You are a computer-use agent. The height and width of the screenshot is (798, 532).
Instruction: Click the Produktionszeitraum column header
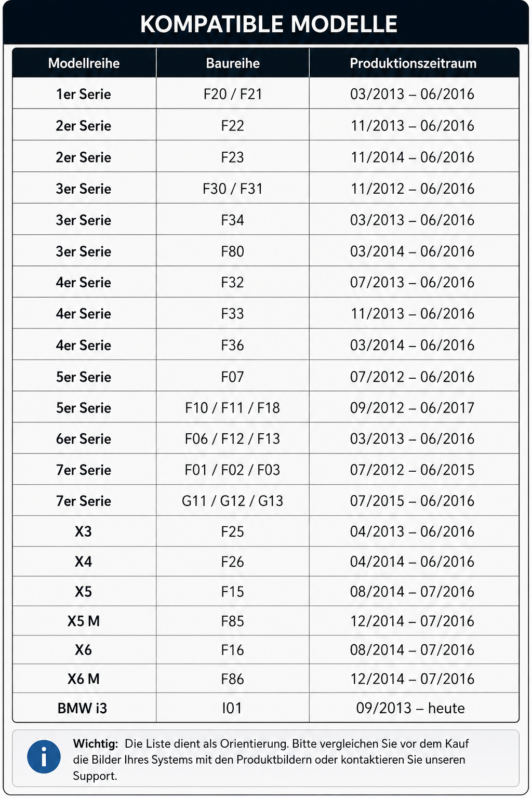coord(413,63)
